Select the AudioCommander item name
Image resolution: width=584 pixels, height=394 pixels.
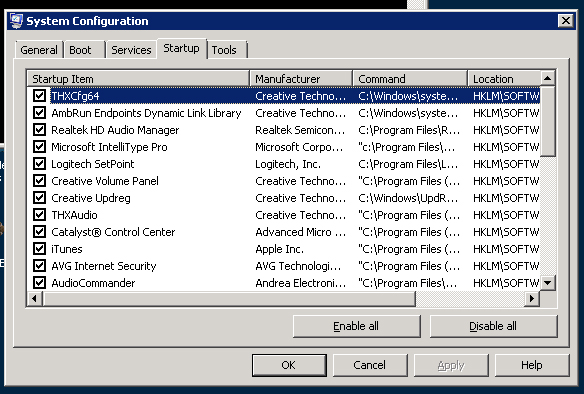coord(93,283)
